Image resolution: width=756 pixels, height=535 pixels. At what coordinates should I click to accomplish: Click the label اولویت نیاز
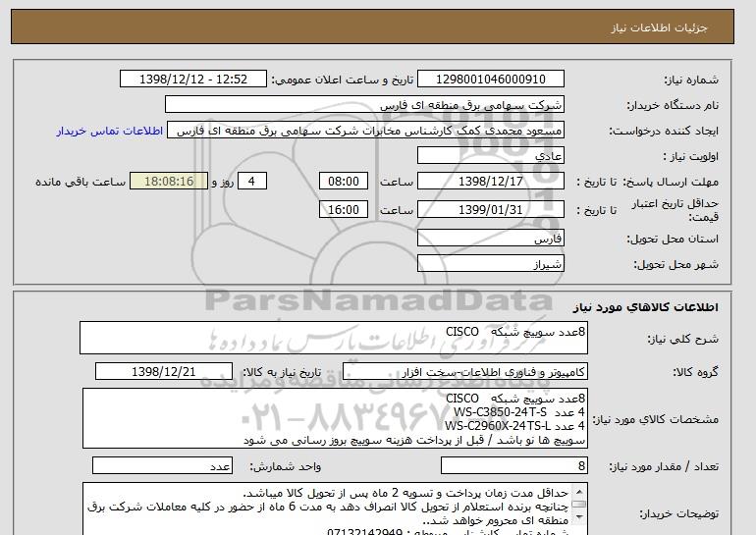pos(690,156)
